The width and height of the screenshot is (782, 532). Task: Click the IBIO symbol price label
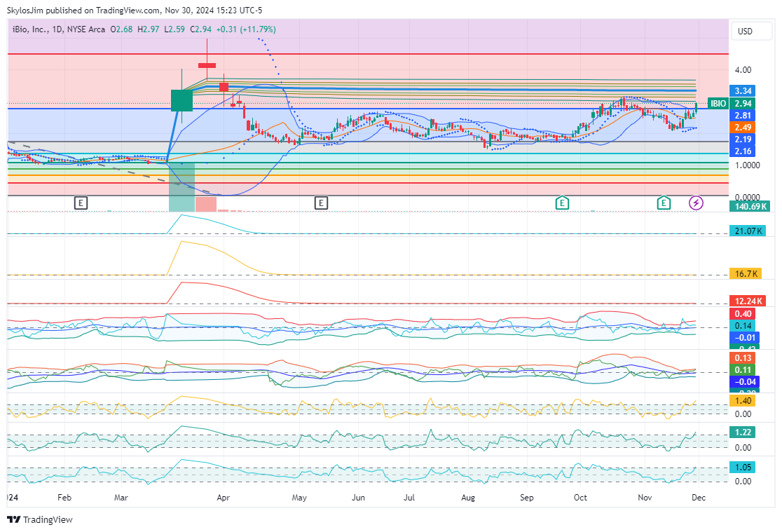tap(718, 103)
